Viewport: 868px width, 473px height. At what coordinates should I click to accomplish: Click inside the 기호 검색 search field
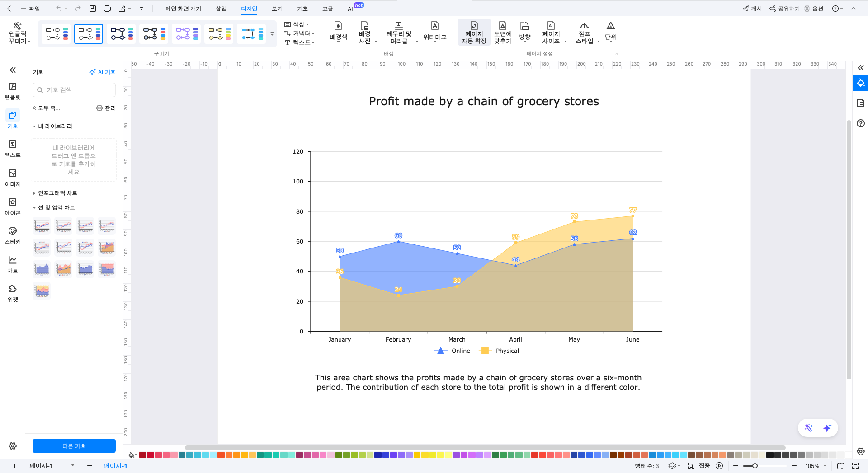(74, 90)
